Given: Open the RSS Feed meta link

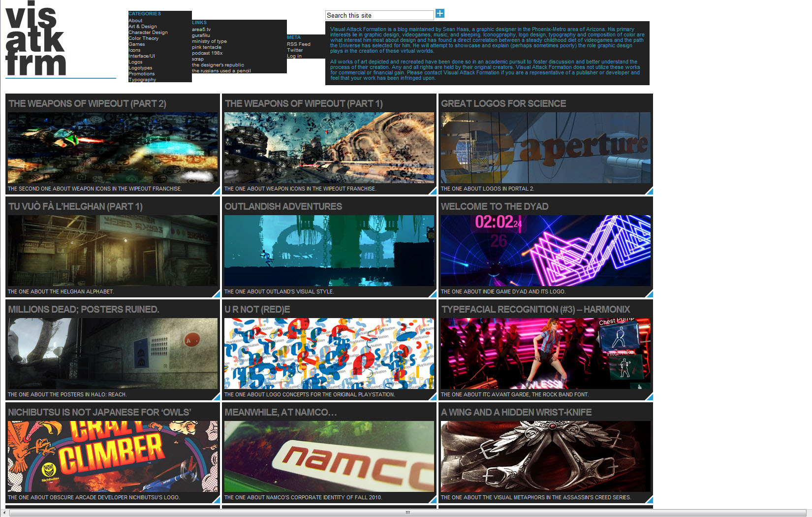Looking at the screenshot, I should 298,44.
